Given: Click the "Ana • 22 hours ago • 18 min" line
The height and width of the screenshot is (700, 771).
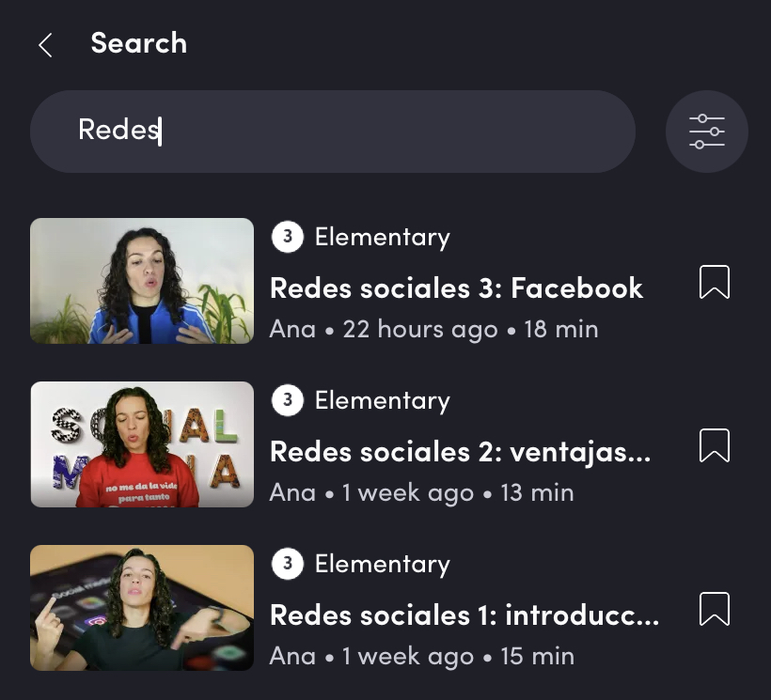Looking at the screenshot, I should [433, 329].
